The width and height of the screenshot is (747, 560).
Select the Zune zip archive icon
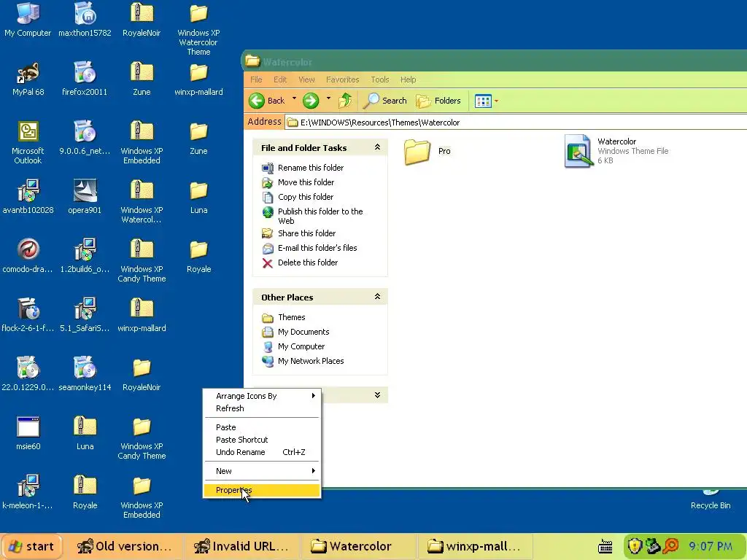click(142, 79)
